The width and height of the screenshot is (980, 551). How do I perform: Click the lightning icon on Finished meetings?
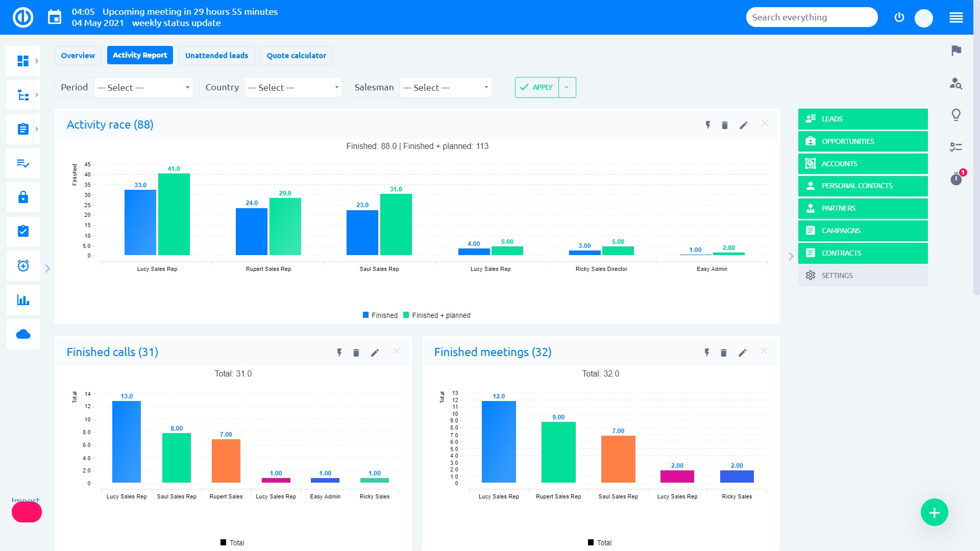(707, 353)
